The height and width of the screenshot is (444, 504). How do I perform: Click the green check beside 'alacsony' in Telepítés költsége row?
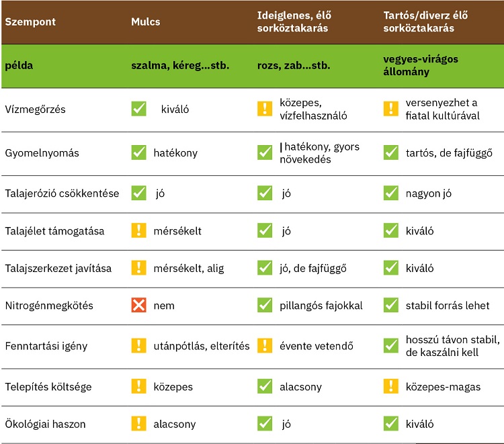coord(265,386)
